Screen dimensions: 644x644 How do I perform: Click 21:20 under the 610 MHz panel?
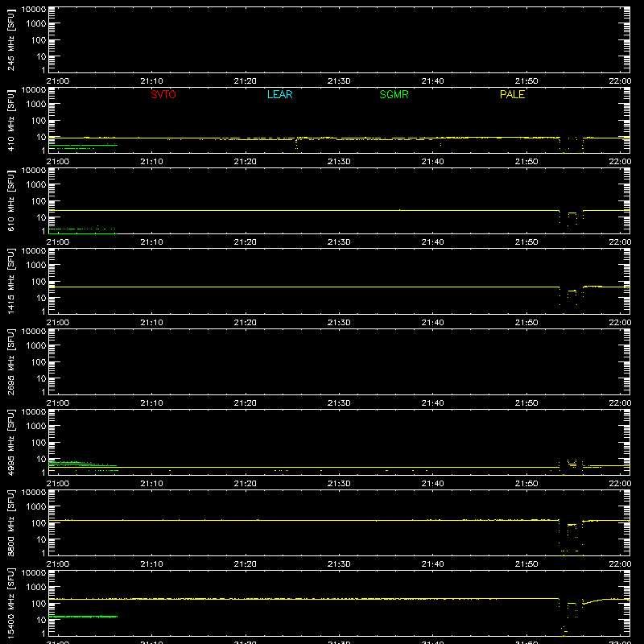(x=246, y=242)
